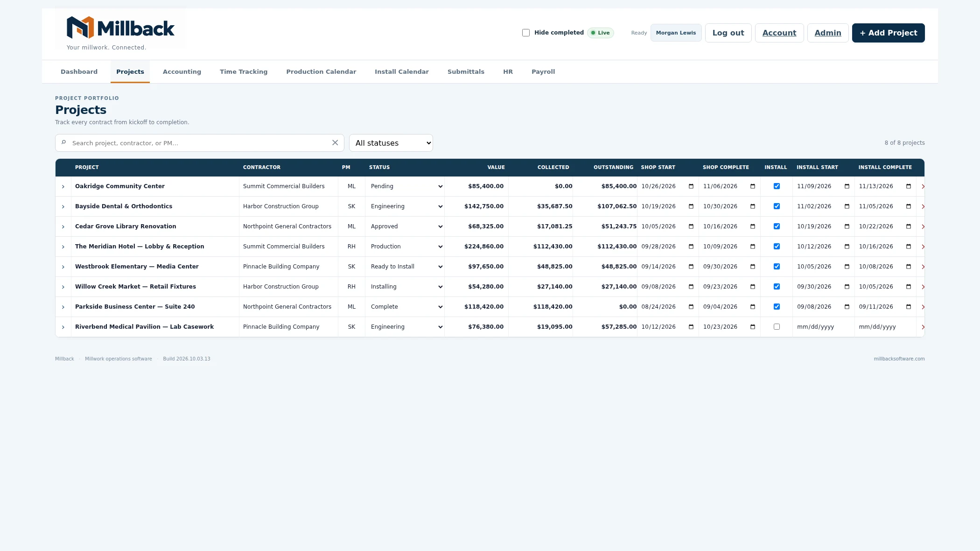Open the All statuses filter dropdown
Image resolution: width=980 pixels, height=551 pixels.
391,143
